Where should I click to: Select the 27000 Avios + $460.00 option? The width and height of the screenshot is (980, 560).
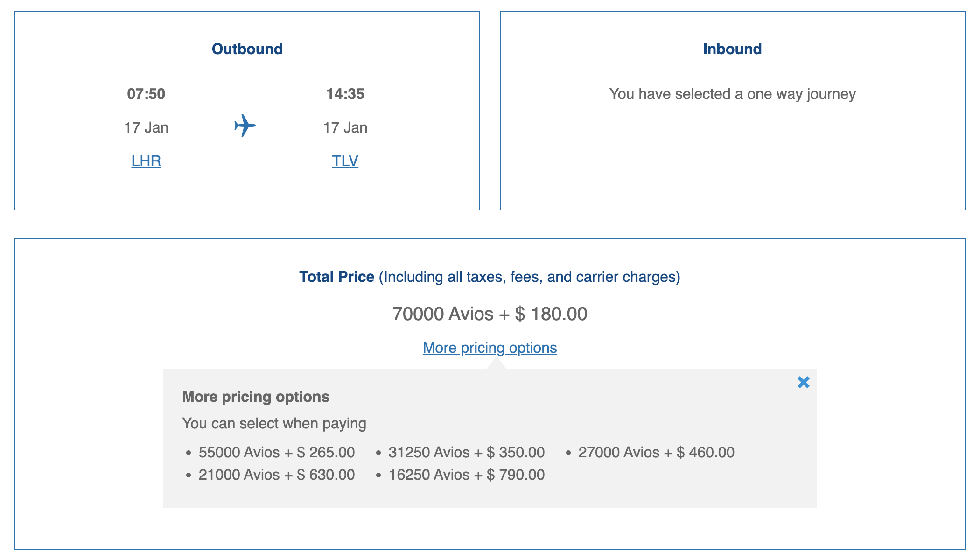656,452
